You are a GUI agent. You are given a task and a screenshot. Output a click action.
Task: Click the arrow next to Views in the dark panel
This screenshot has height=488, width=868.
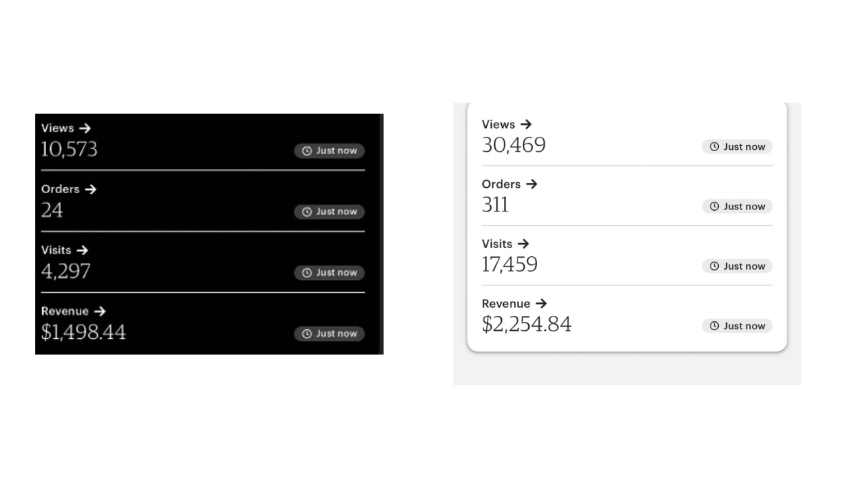(84, 128)
